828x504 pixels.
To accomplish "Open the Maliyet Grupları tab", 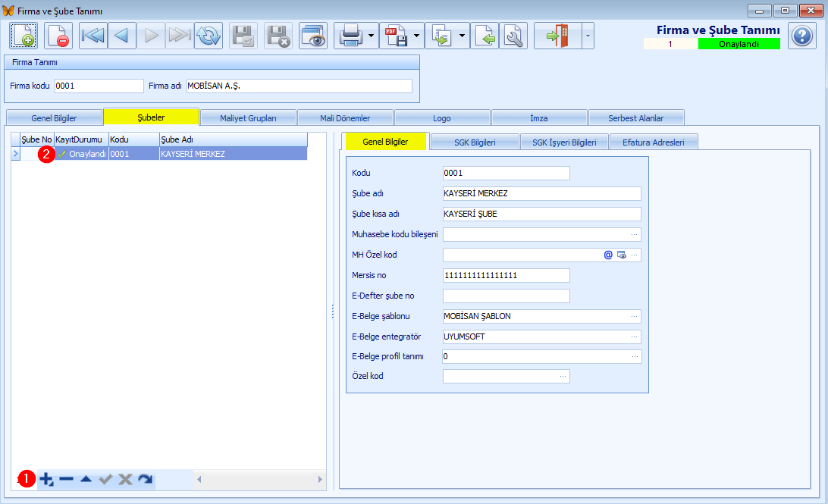I will 248,118.
